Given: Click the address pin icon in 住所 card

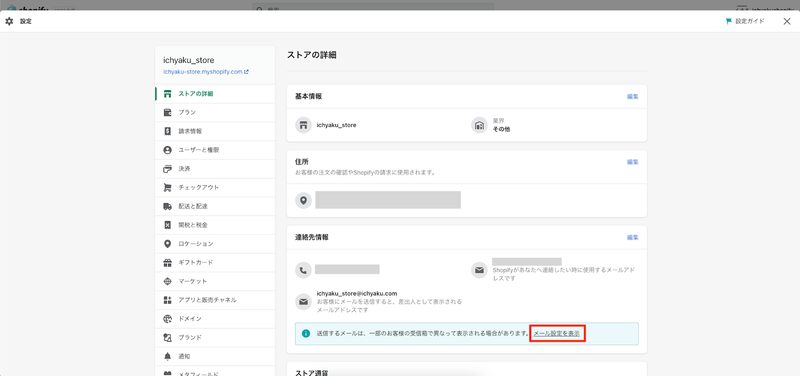Looking at the screenshot, I should coord(304,200).
